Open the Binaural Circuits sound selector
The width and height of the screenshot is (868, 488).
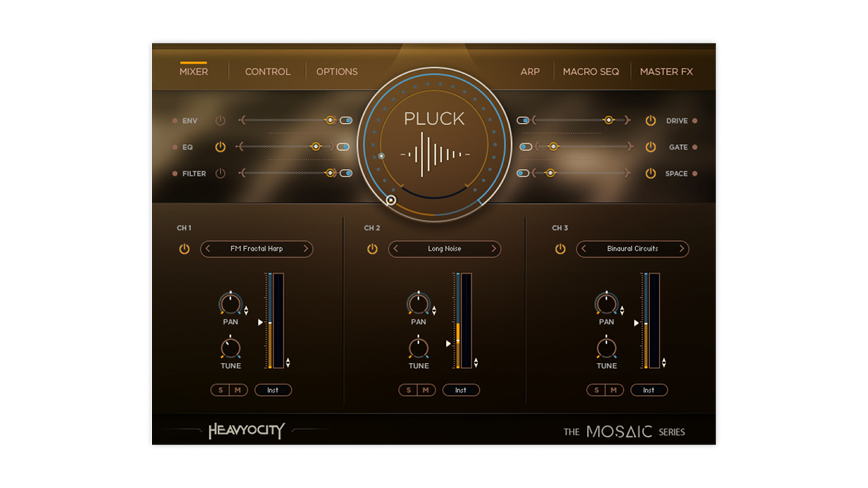tap(632, 249)
